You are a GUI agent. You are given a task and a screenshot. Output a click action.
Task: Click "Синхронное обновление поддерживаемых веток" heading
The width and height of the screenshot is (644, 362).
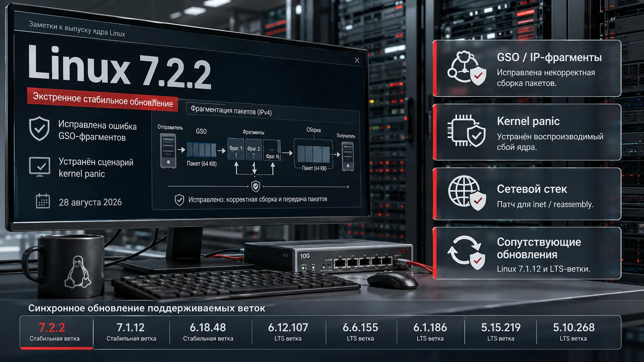point(146,308)
